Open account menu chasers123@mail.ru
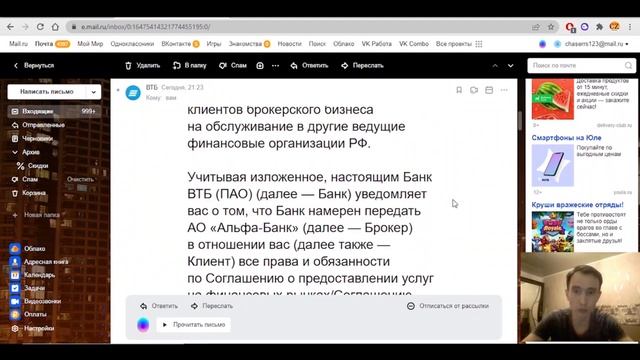This screenshot has height=360, width=640. coord(596,44)
